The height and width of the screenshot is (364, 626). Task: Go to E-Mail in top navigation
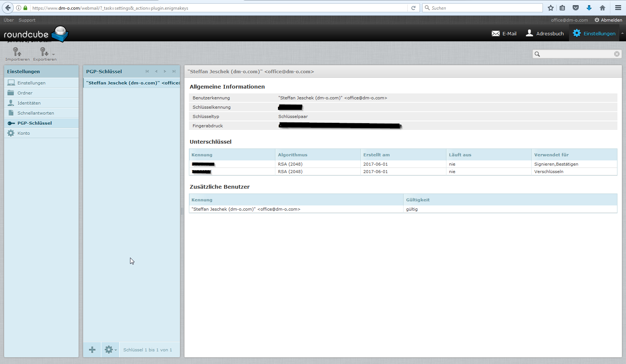504,33
